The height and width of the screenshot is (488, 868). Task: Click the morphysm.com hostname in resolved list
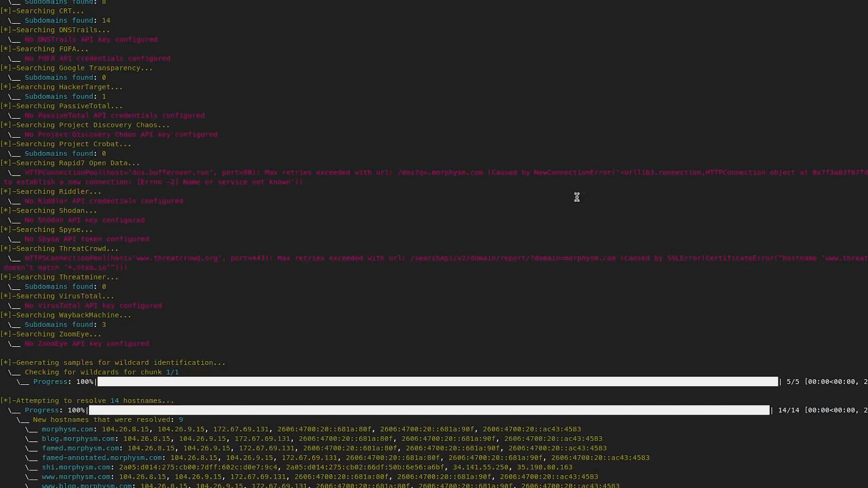tap(68, 429)
